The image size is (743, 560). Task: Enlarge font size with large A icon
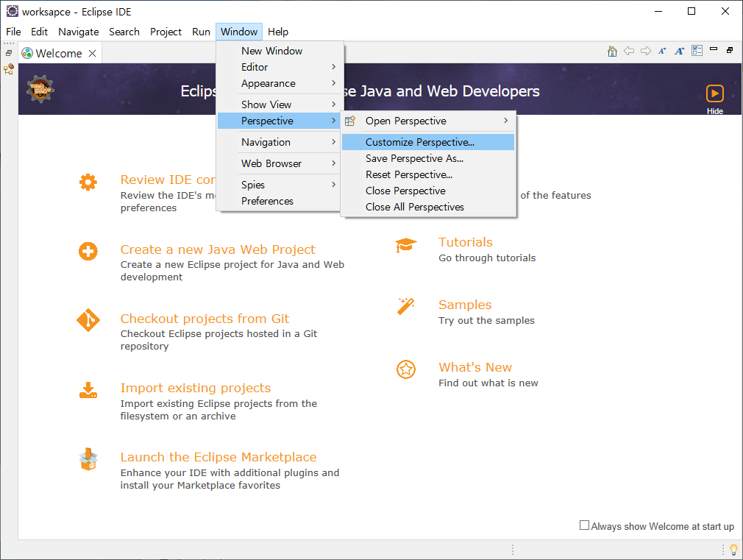(680, 52)
